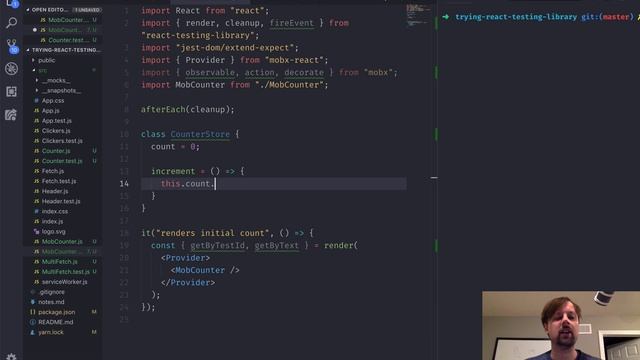Place cursor on this.count line 14
The image size is (640, 360).
click(187, 184)
